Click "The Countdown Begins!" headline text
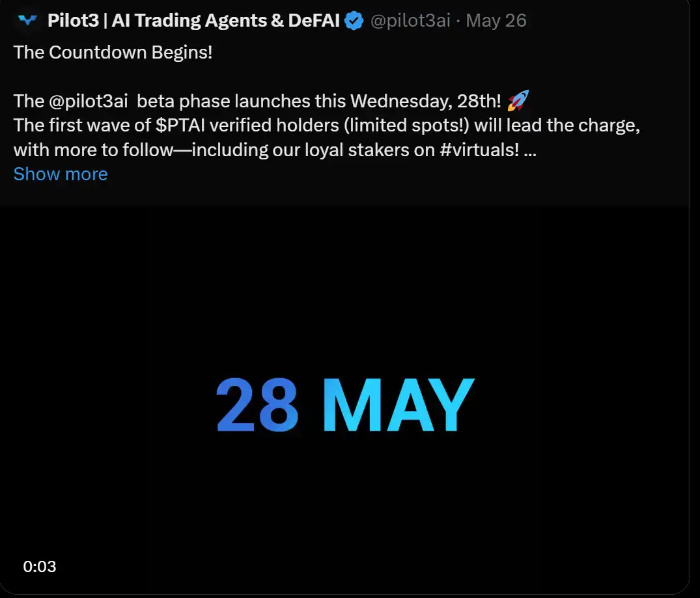The width and height of the screenshot is (700, 598). pyautogui.click(x=113, y=52)
